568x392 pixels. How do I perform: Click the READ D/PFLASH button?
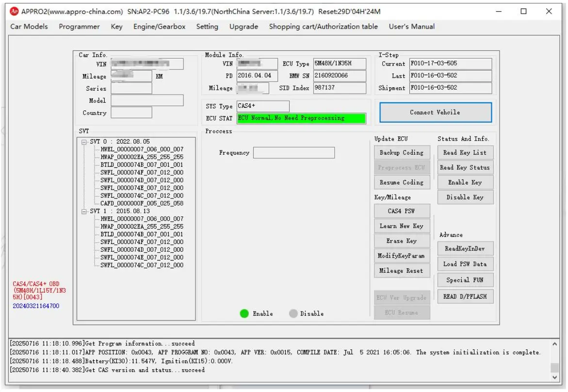point(465,296)
